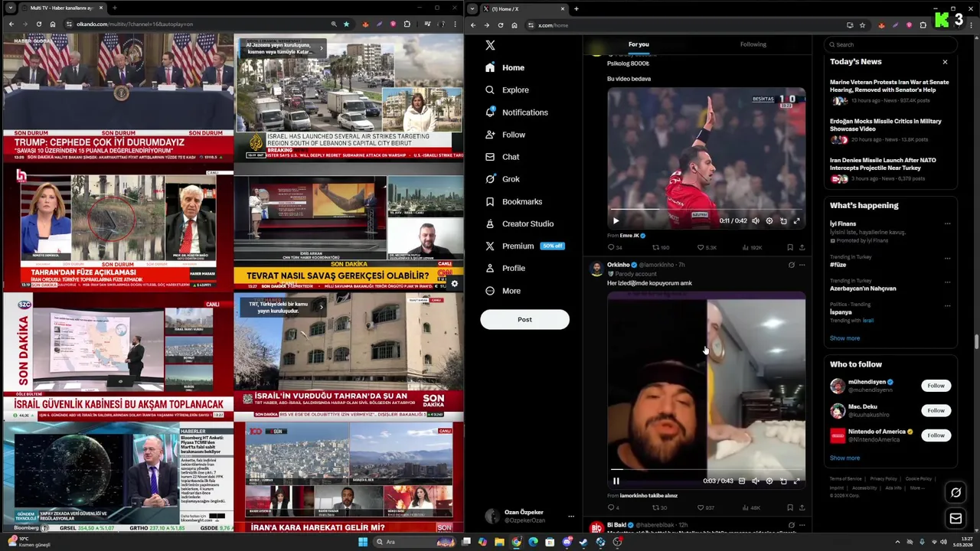Open settings gear on the CNN Türk stream
The height and width of the screenshot is (551, 980).
(454, 284)
